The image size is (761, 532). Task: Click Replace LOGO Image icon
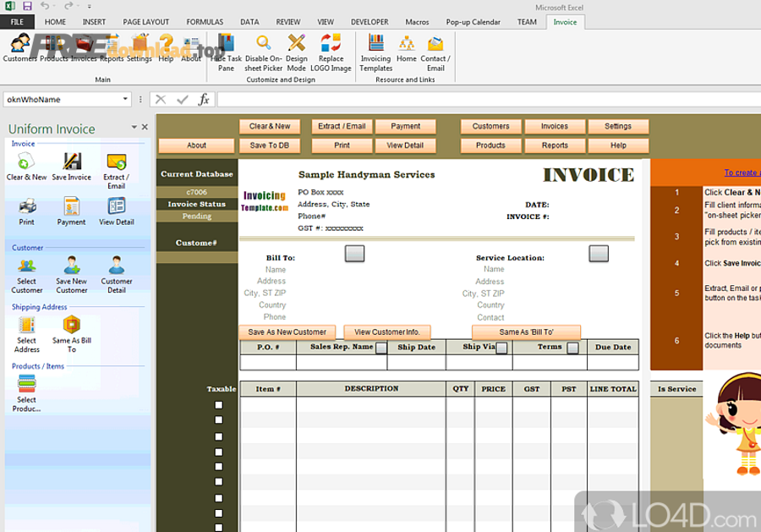coord(331,53)
